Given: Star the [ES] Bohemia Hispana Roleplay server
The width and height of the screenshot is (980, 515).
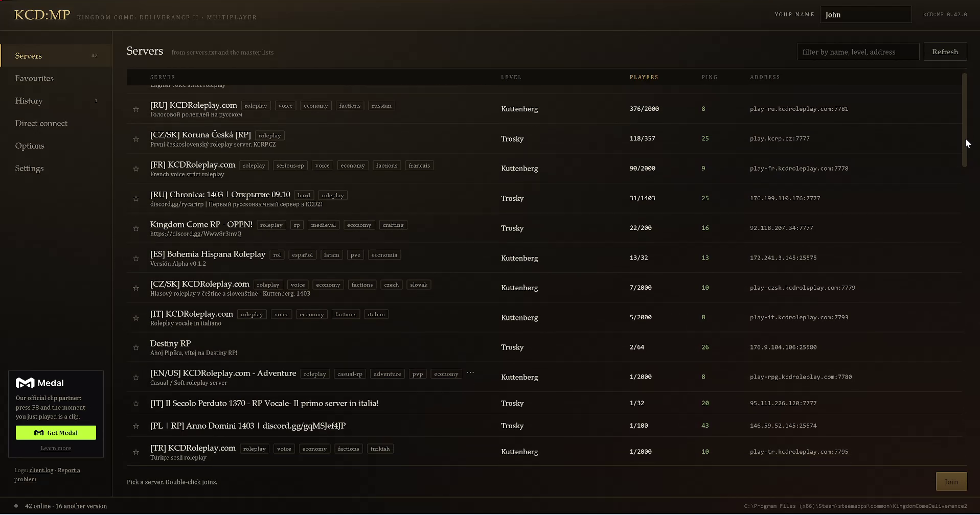Looking at the screenshot, I should (136, 259).
